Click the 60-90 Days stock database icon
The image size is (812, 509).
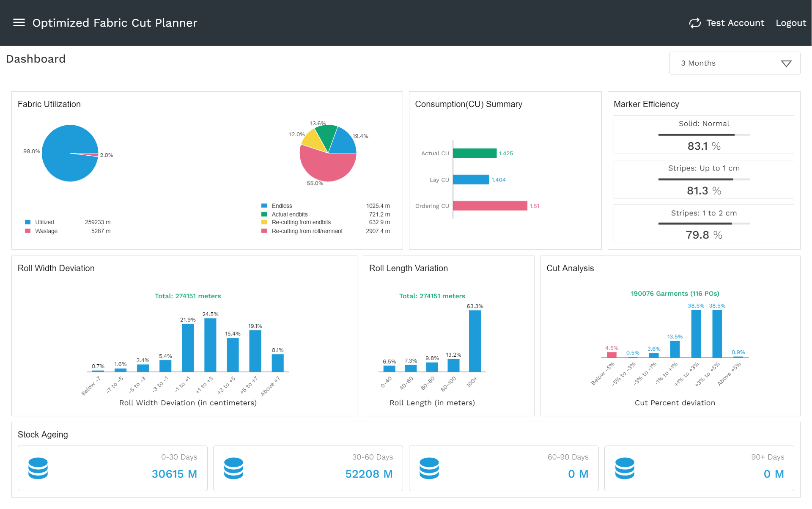tap(429, 468)
